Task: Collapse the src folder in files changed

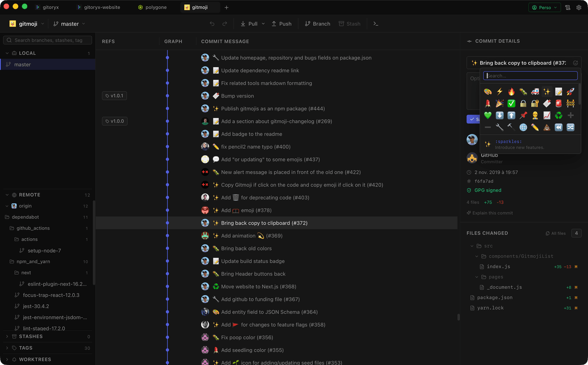Action: [x=472, y=246]
